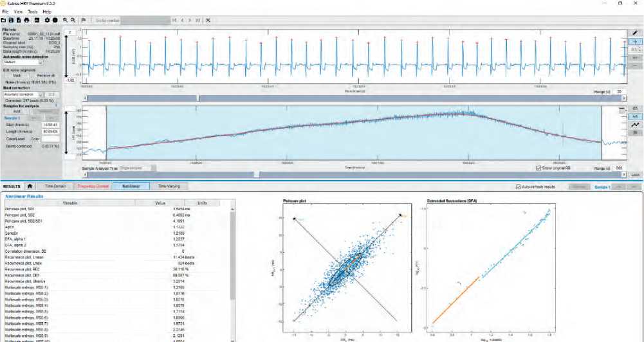Viewport: 644px width, 342px height.
Task: Go to next marker arrow
Action: 190,20
